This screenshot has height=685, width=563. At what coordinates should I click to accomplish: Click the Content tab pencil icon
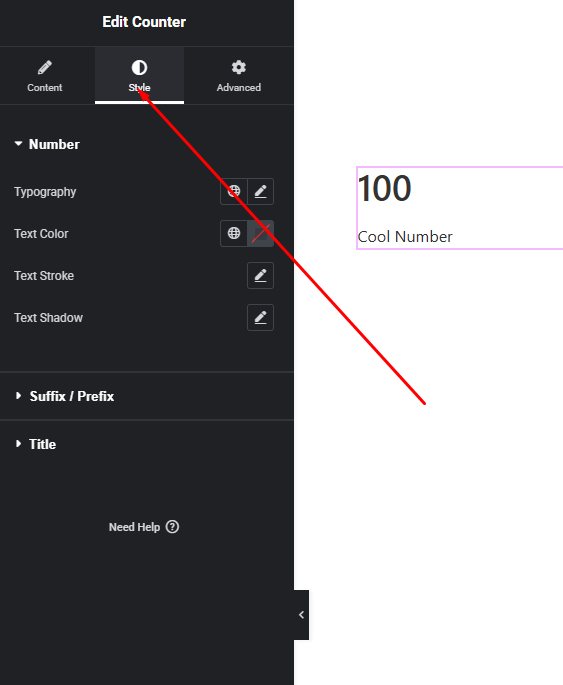45,67
